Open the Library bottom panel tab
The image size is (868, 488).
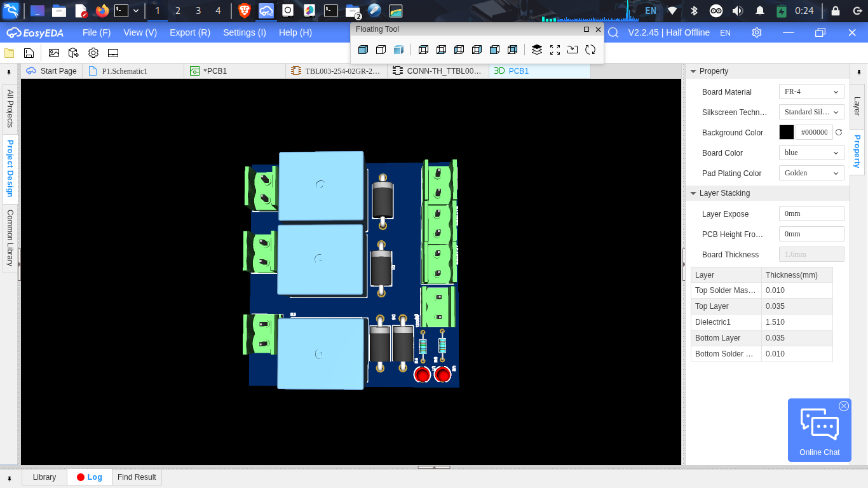(44, 477)
